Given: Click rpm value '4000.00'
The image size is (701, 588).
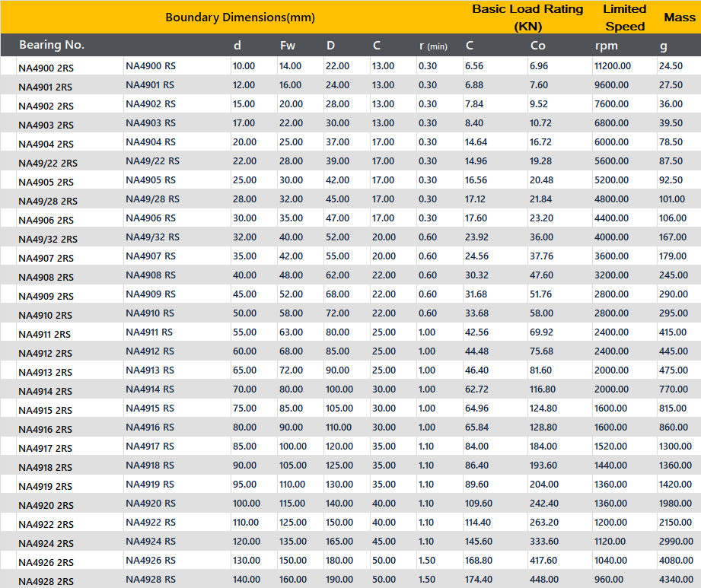Looking at the screenshot, I should tap(611, 237).
